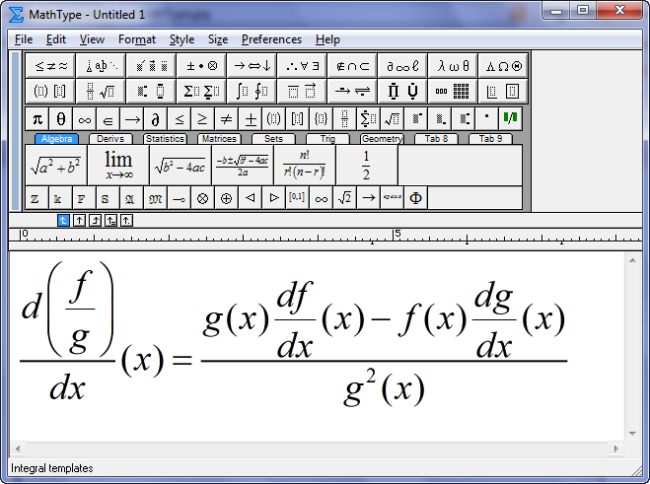Insert the lim x→∞ expression
This screenshot has width=650, height=484.
[x=118, y=165]
